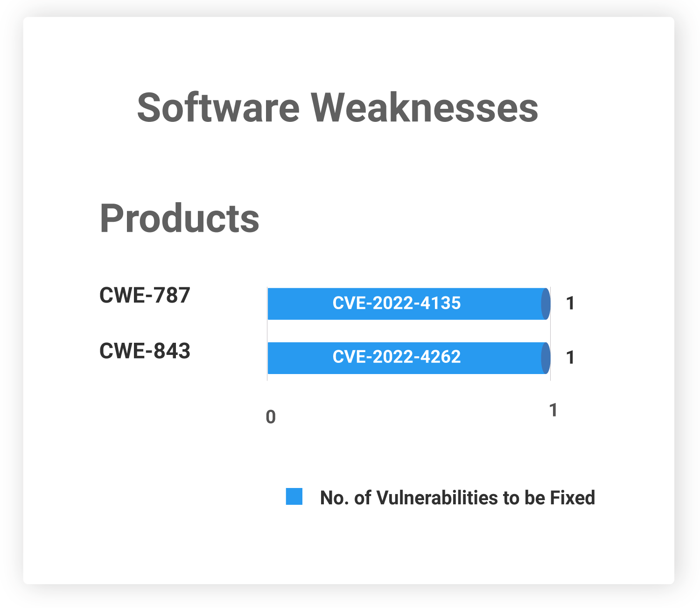Screen dimensions: 700x608
Task: Click the blue legend square icon
Action: pos(294,496)
